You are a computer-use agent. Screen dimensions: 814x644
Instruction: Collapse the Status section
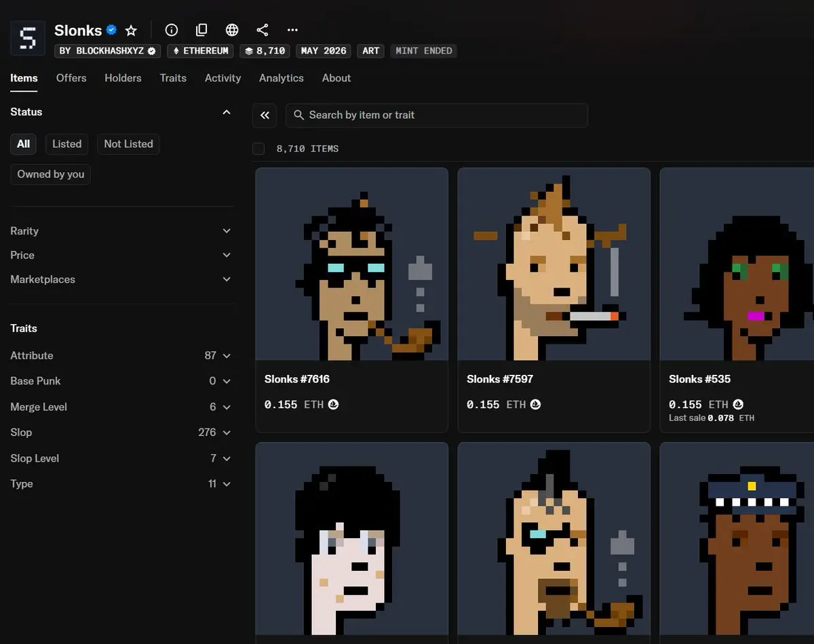[x=227, y=112]
